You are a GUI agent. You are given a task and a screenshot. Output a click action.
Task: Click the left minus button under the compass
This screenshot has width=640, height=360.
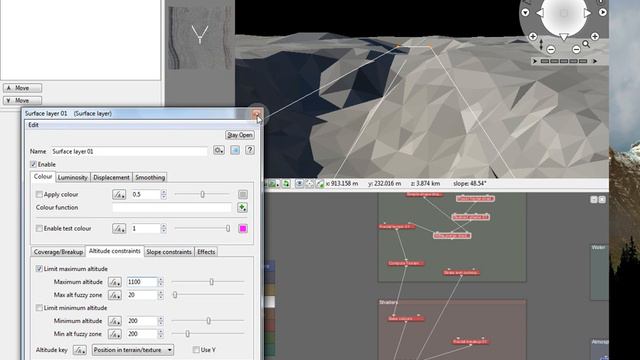click(551, 50)
